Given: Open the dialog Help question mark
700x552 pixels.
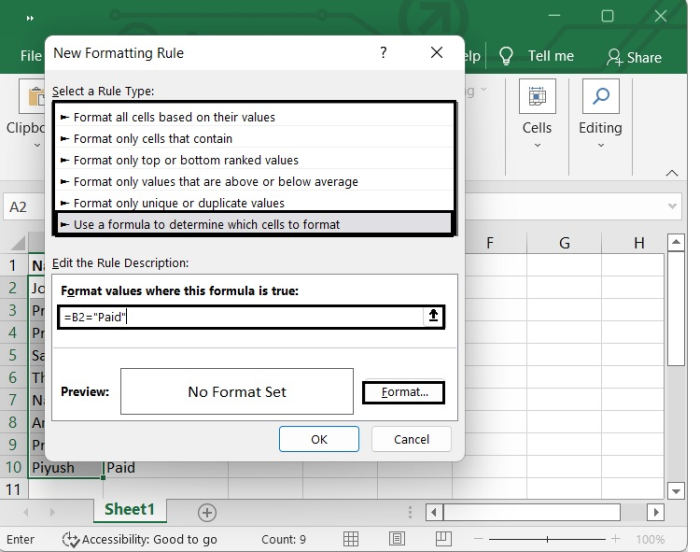Looking at the screenshot, I should point(384,53).
